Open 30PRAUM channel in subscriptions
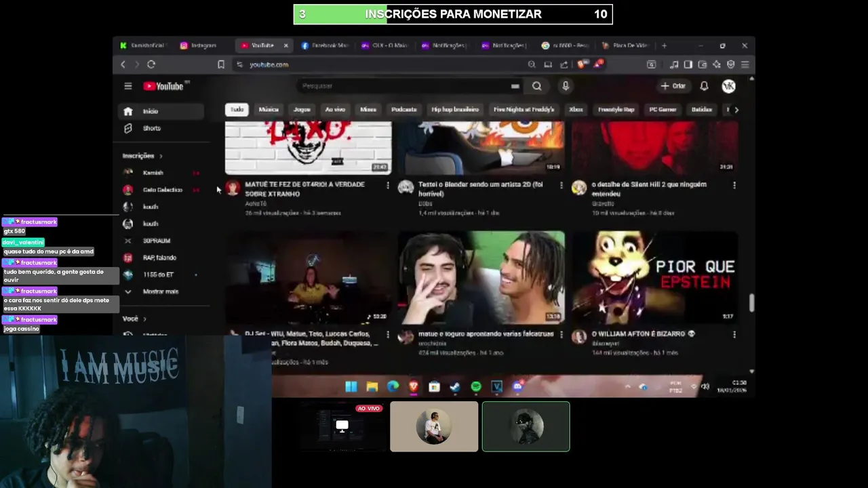Viewport: 868px width, 488px height. click(161, 241)
